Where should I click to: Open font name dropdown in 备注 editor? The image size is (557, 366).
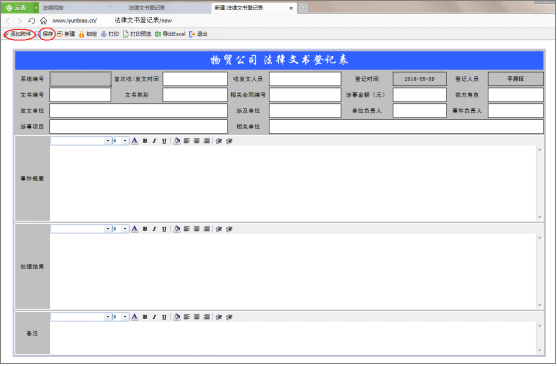click(x=108, y=317)
